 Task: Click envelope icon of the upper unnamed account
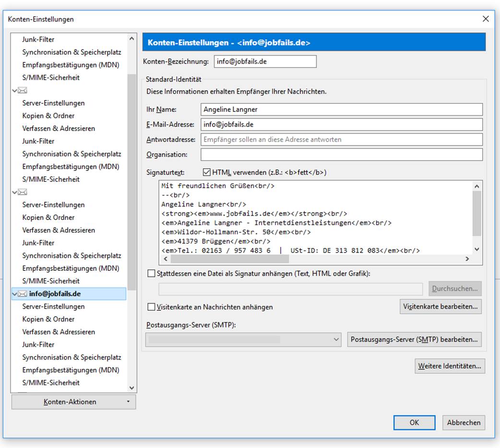(x=23, y=90)
